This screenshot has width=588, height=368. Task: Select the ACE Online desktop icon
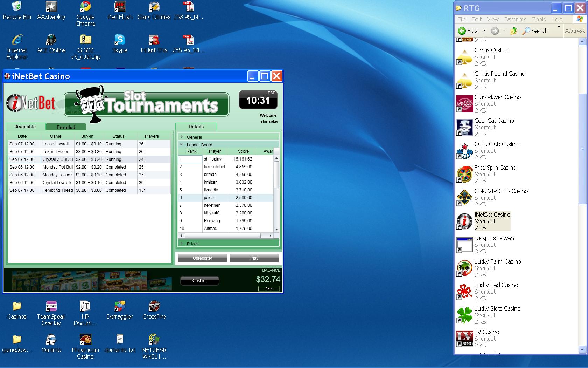click(x=51, y=44)
